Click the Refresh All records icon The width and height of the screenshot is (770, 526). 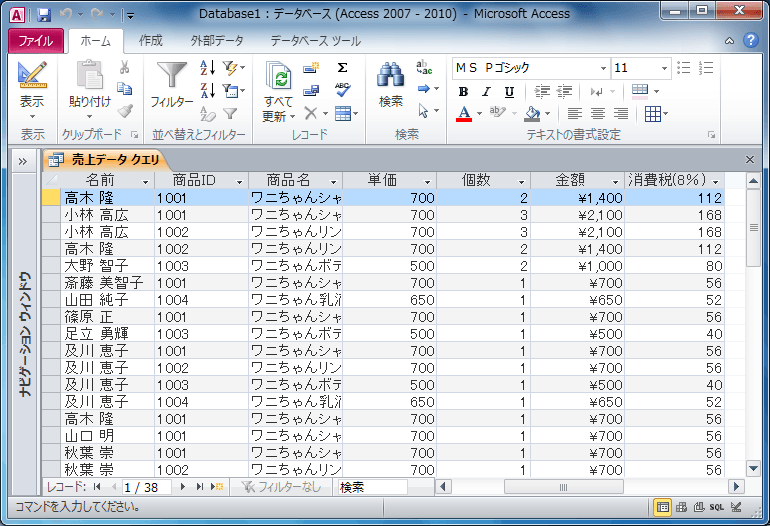[278, 76]
